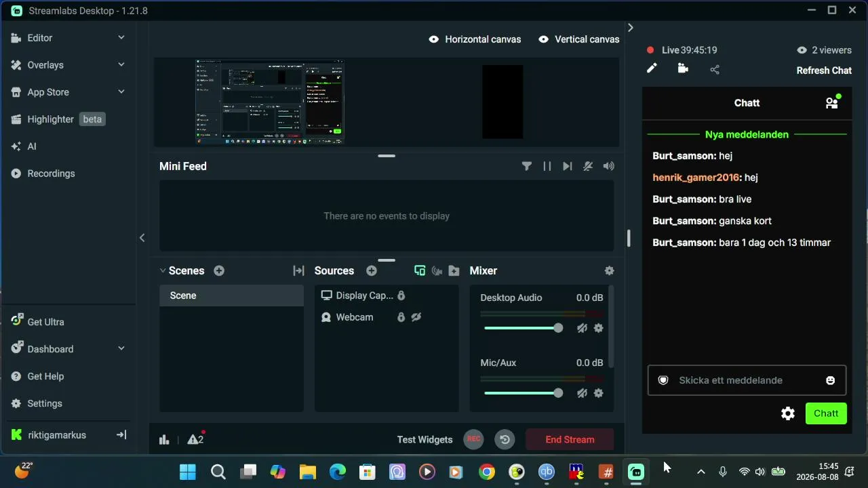The image size is (868, 488).
Task: Log out of riktigamarkus account icon
Action: click(x=121, y=435)
